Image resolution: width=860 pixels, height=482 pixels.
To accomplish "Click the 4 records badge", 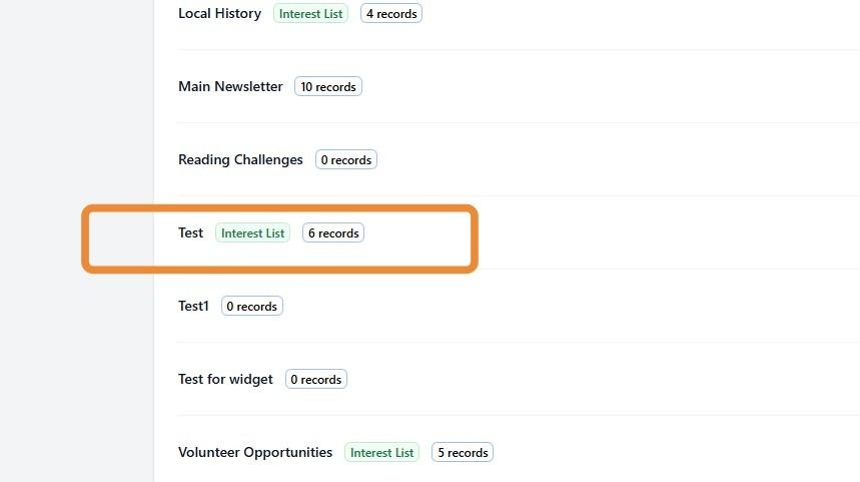I will [x=391, y=14].
